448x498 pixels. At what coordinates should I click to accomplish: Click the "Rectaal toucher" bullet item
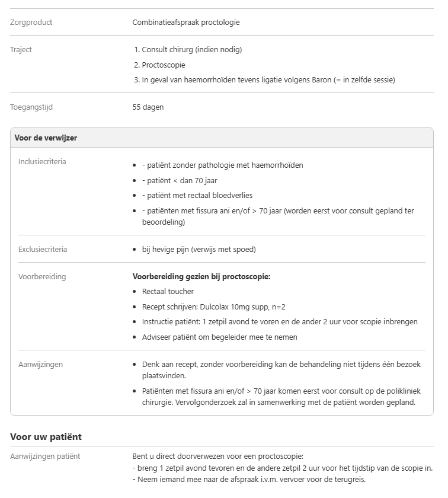tap(168, 292)
